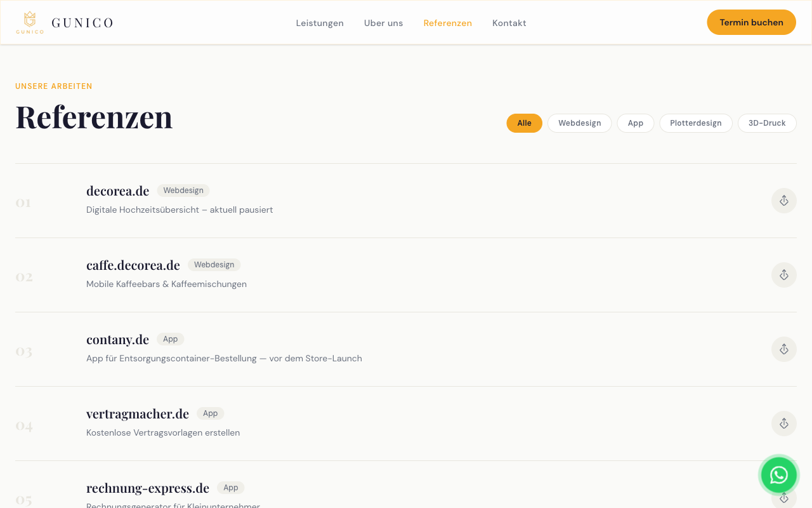Click the row number 01
Viewport: 812px width, 508px height.
click(x=23, y=203)
